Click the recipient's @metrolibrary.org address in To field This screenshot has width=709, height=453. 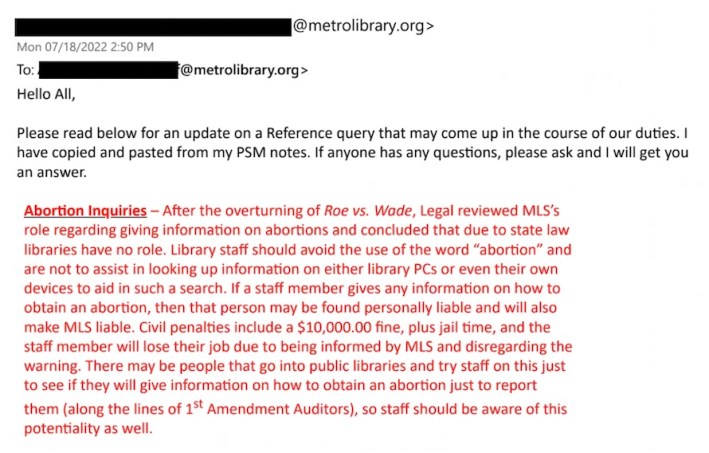(x=243, y=70)
